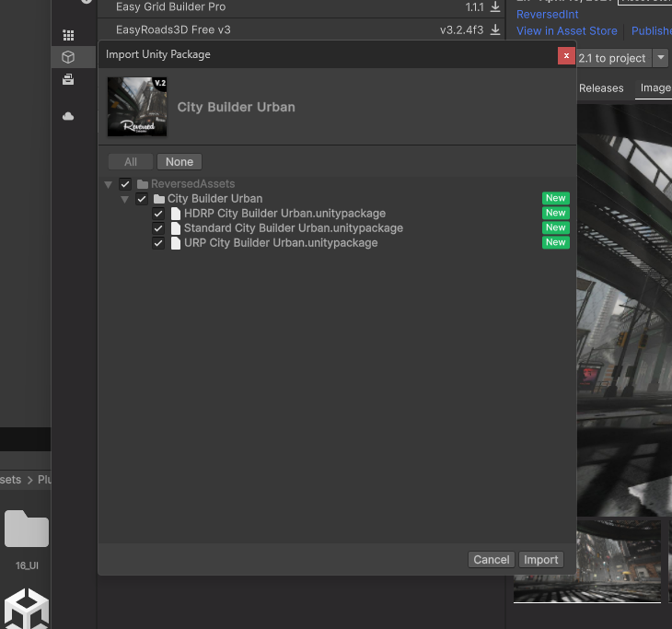Viewport: 672px width, 629px height.
Task: Switch to the Releases tab
Action: click(601, 88)
